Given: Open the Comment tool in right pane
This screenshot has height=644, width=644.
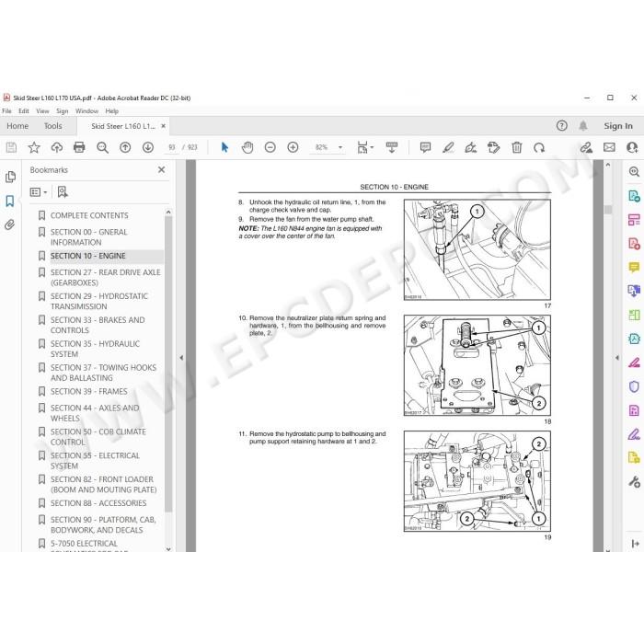Looking at the screenshot, I should [634, 268].
